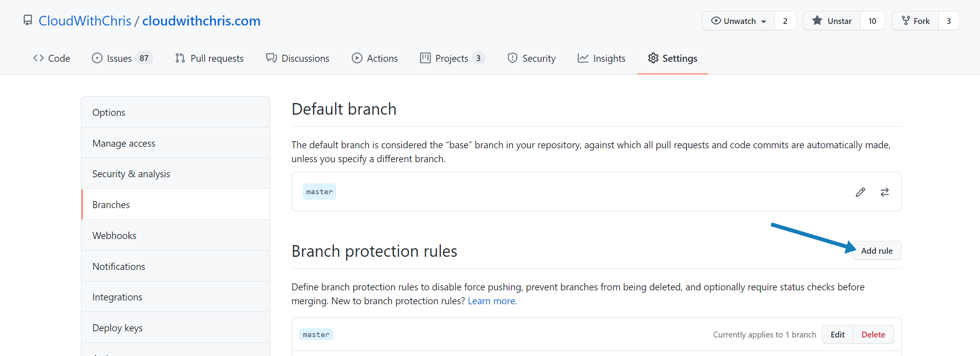
Task: Click the switch branches arrows icon
Action: [x=885, y=192]
